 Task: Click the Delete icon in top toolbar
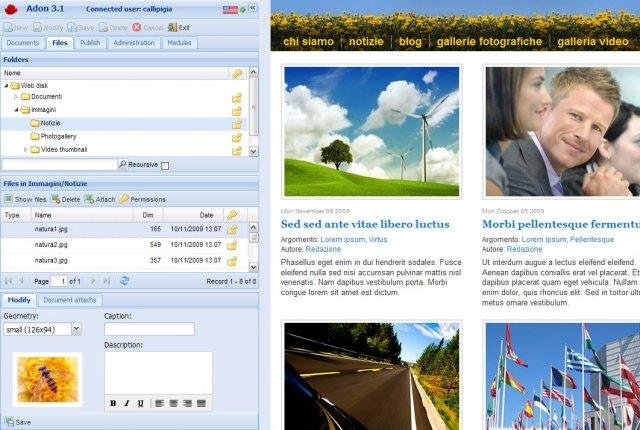103,28
